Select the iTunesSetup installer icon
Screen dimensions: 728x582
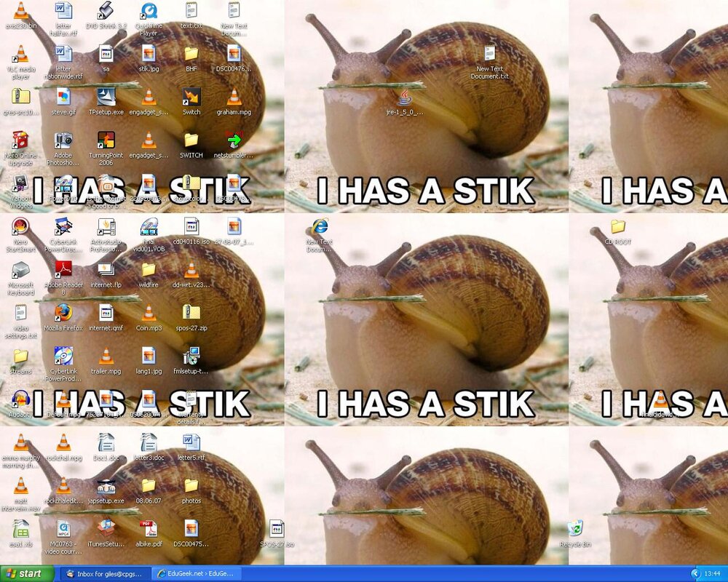(x=106, y=529)
